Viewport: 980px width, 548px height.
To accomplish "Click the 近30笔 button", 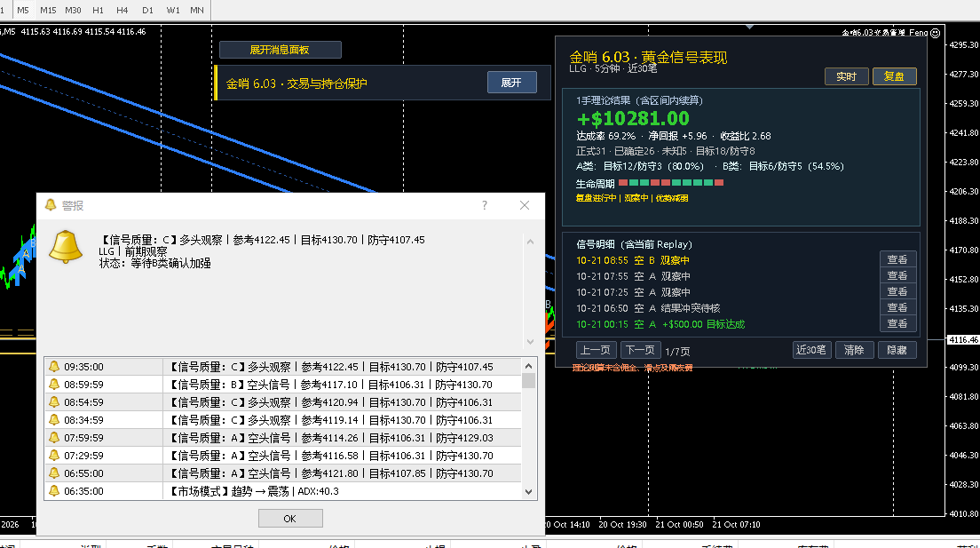I will 811,350.
